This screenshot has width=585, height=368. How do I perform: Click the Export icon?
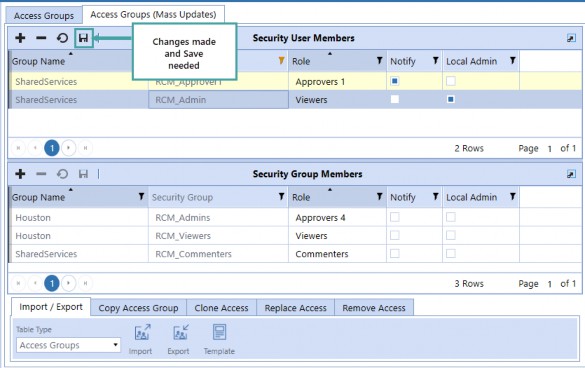[181, 333]
